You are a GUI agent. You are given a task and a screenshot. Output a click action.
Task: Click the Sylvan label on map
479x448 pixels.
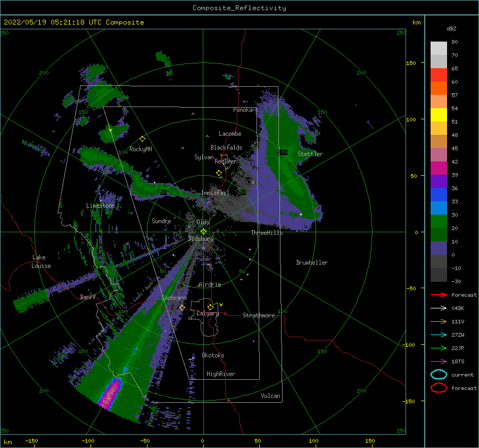(x=204, y=157)
